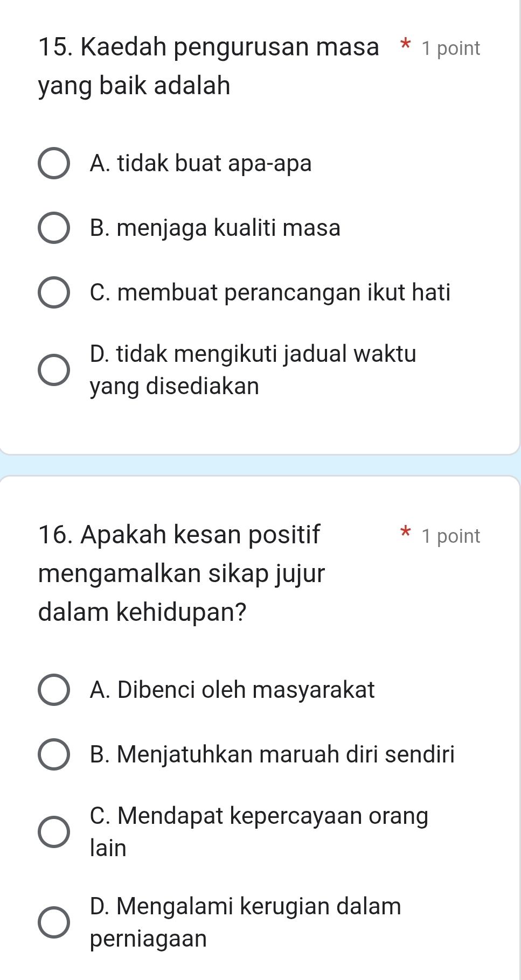Click radio circle beside 'A. Dibenci oleh masyarakat'
Screen dimensions: 521x980
click(x=54, y=690)
